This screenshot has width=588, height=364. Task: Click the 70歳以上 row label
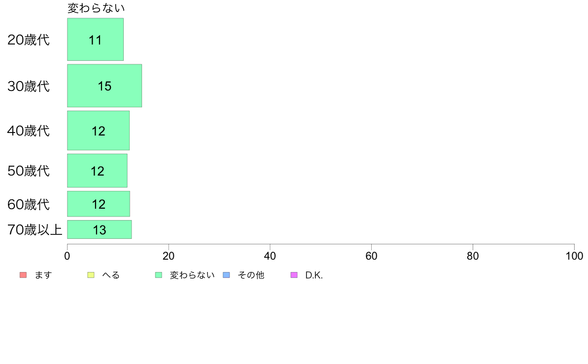pos(35,230)
